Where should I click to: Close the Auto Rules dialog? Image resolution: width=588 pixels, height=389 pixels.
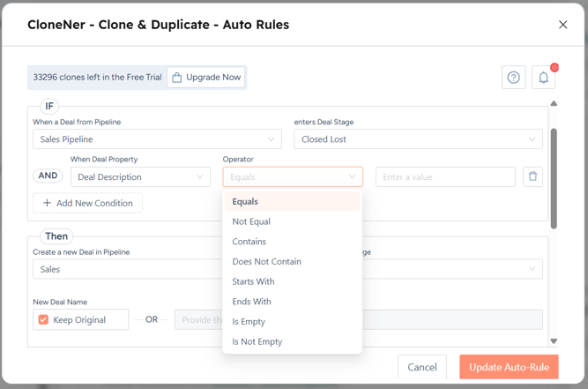click(x=562, y=25)
